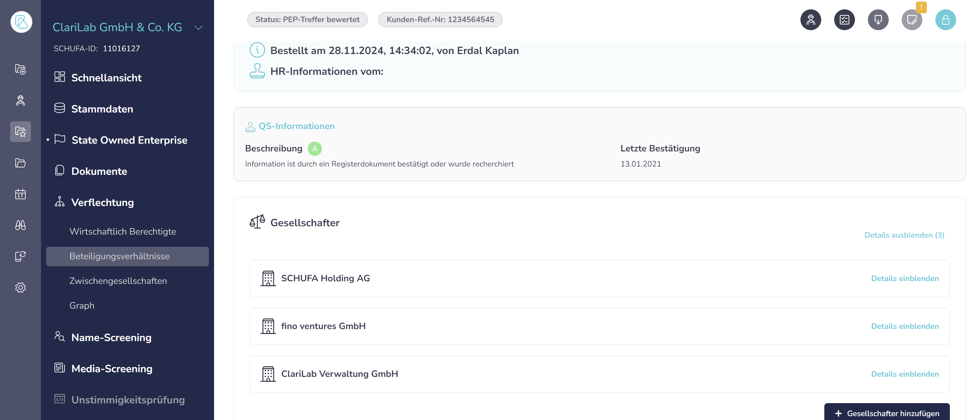Open Stammdaten menu item
980x420 pixels.
click(94, 109)
